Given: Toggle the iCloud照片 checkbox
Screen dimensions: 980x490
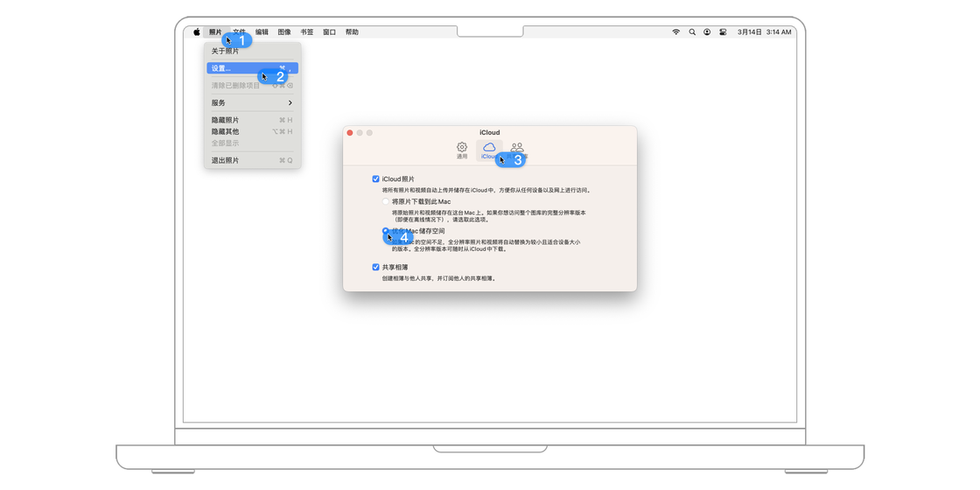Looking at the screenshot, I should [375, 178].
